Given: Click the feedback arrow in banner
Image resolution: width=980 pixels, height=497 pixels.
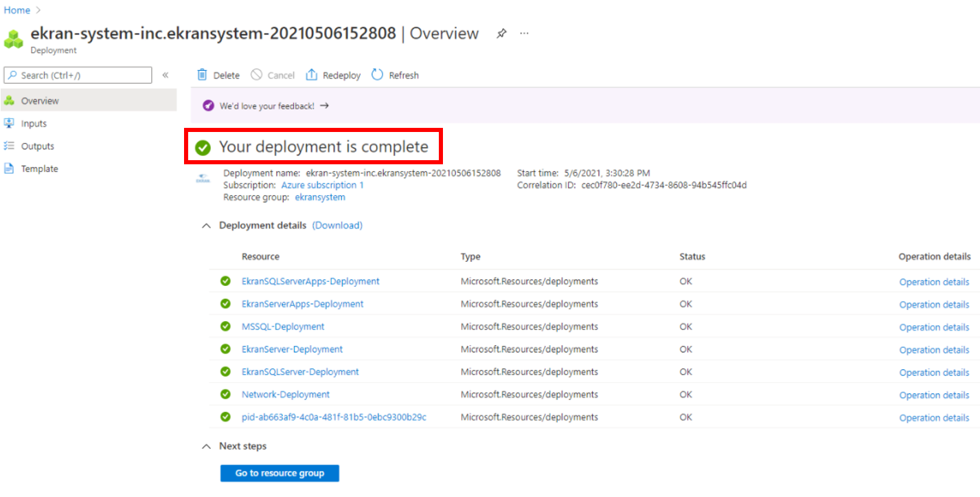Looking at the screenshot, I should click(325, 106).
